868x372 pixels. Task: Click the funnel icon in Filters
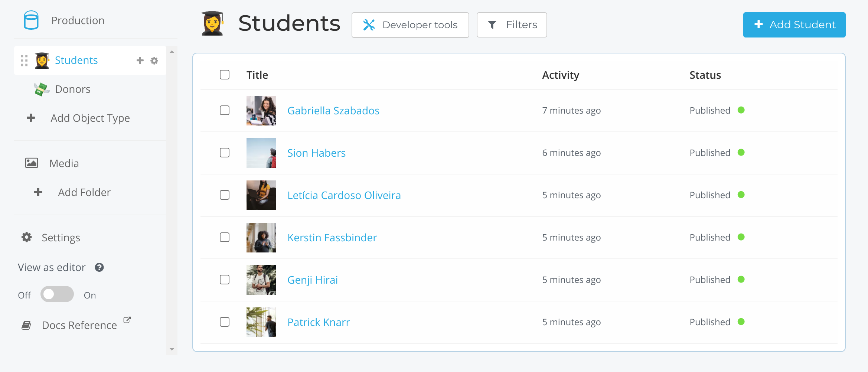(x=492, y=25)
